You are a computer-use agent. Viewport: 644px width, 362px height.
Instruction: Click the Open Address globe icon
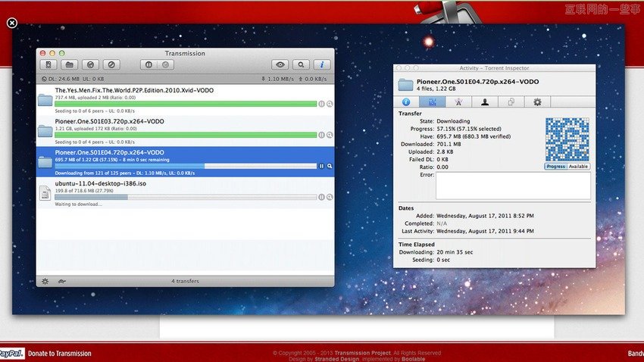[x=90, y=65]
